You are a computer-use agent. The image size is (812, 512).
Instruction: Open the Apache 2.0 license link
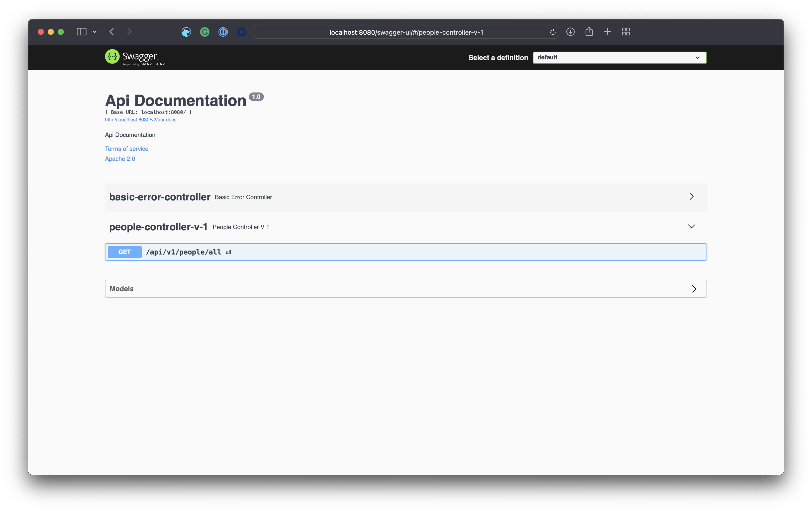tap(120, 159)
